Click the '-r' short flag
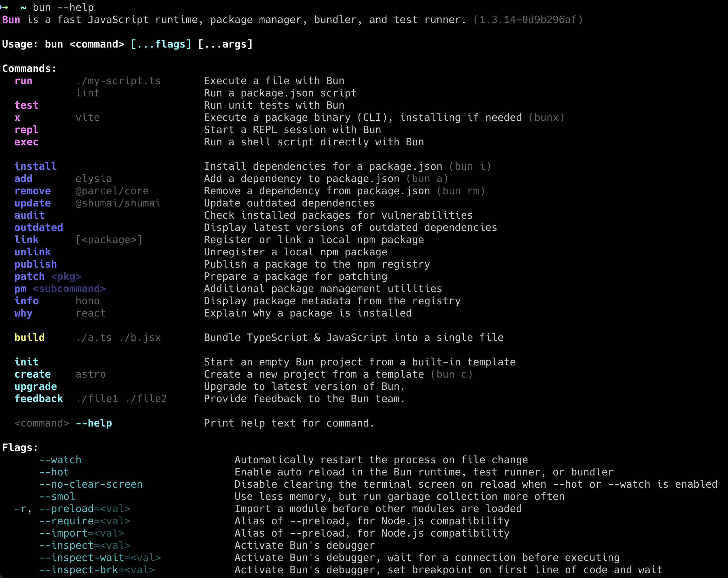Image resolution: width=728 pixels, height=578 pixels. [x=20, y=509]
